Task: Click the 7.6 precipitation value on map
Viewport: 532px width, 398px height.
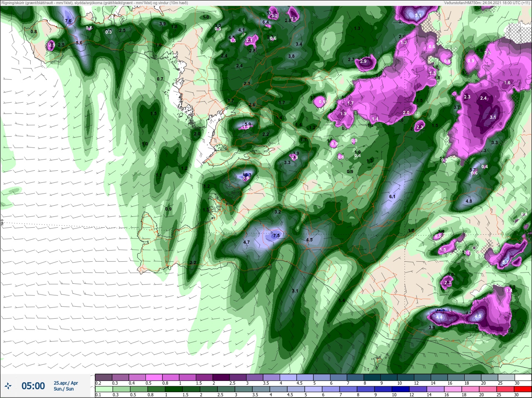Action: [69, 21]
